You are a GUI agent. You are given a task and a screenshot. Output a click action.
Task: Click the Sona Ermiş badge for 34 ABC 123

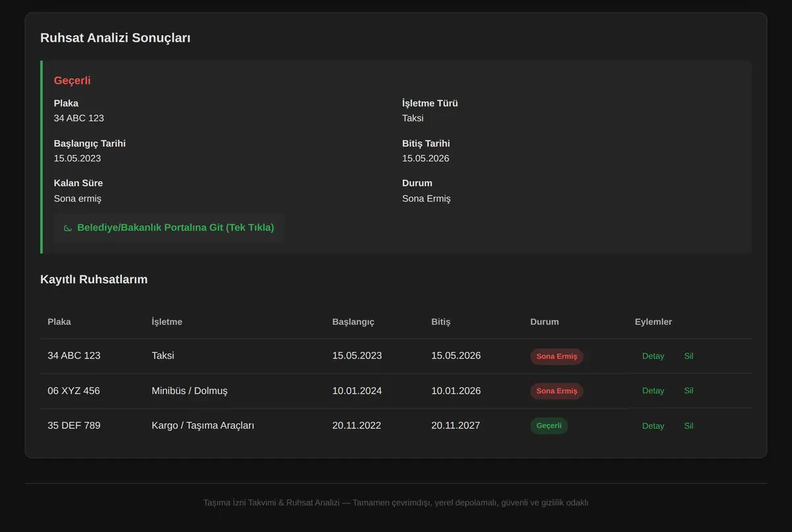(x=556, y=356)
